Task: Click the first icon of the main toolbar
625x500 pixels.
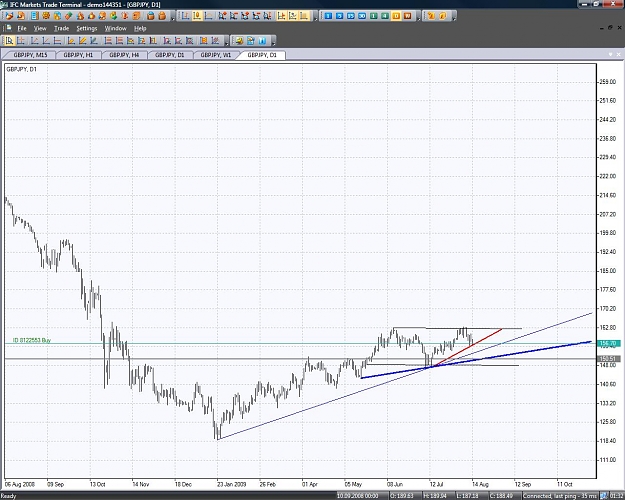Action: click(x=9, y=16)
